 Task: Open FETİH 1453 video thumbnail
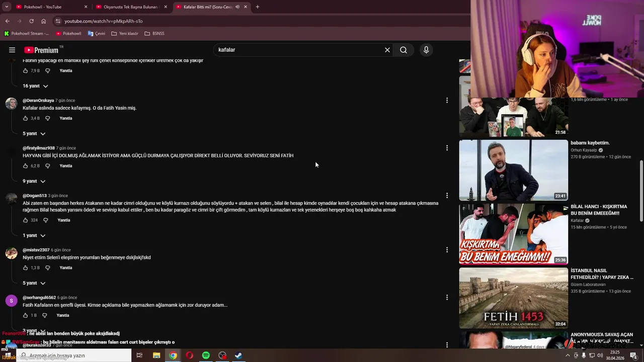coord(513,298)
